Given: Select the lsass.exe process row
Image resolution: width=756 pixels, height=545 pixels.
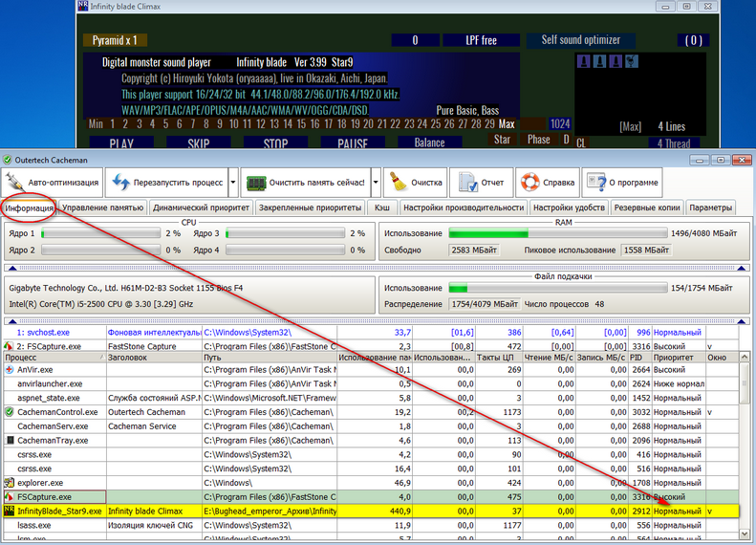Looking at the screenshot, I should tap(371, 525).
